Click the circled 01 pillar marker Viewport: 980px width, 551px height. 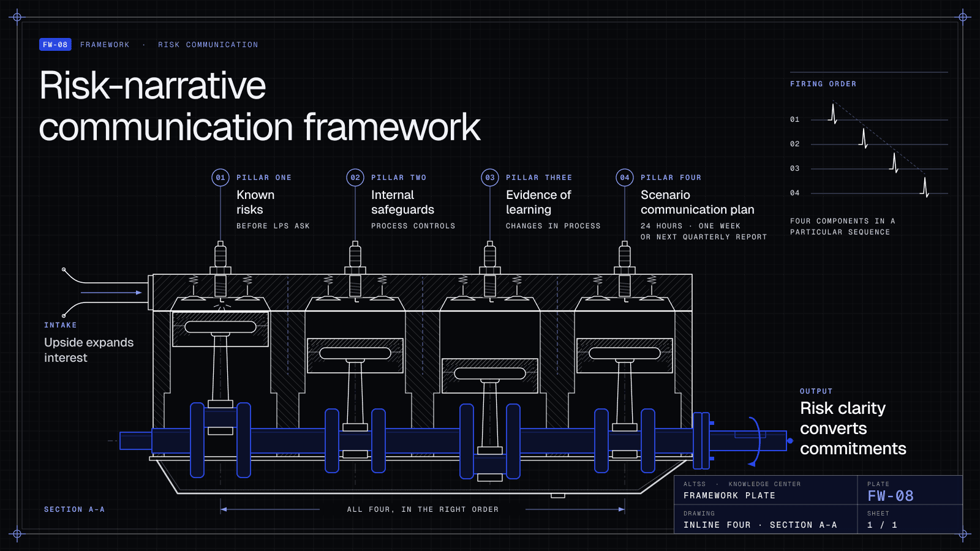[x=221, y=178]
